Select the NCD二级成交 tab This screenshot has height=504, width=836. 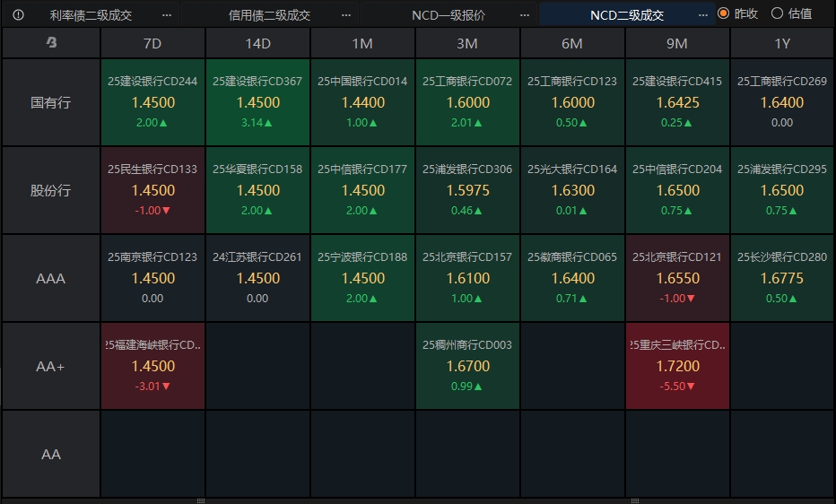[626, 15]
